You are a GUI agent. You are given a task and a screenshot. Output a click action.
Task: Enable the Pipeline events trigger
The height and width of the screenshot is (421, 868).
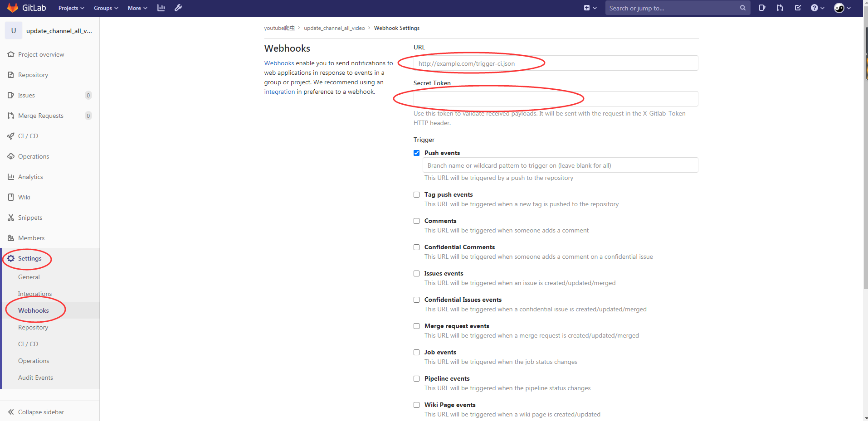416,378
